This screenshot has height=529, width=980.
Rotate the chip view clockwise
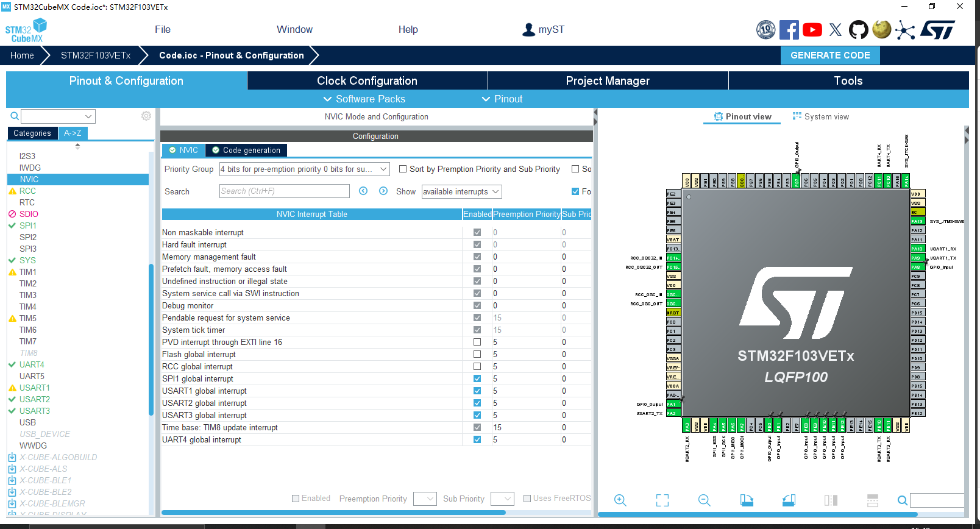747,500
